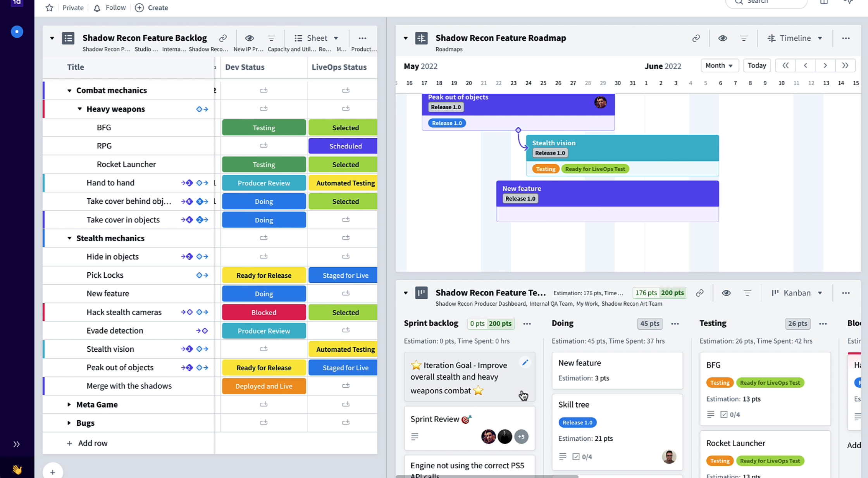
Task: Click the link icon on the Kanban board
Action: tap(700, 293)
